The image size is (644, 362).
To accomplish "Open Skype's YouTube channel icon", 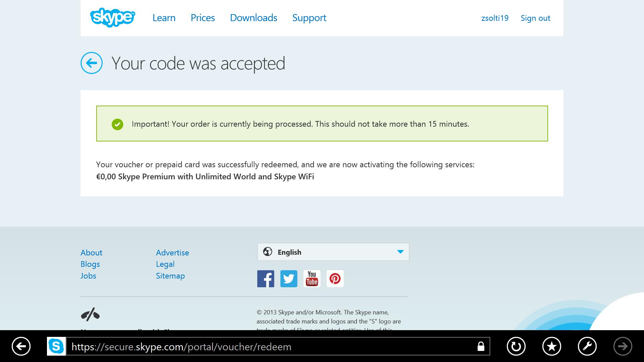I will click(x=312, y=279).
